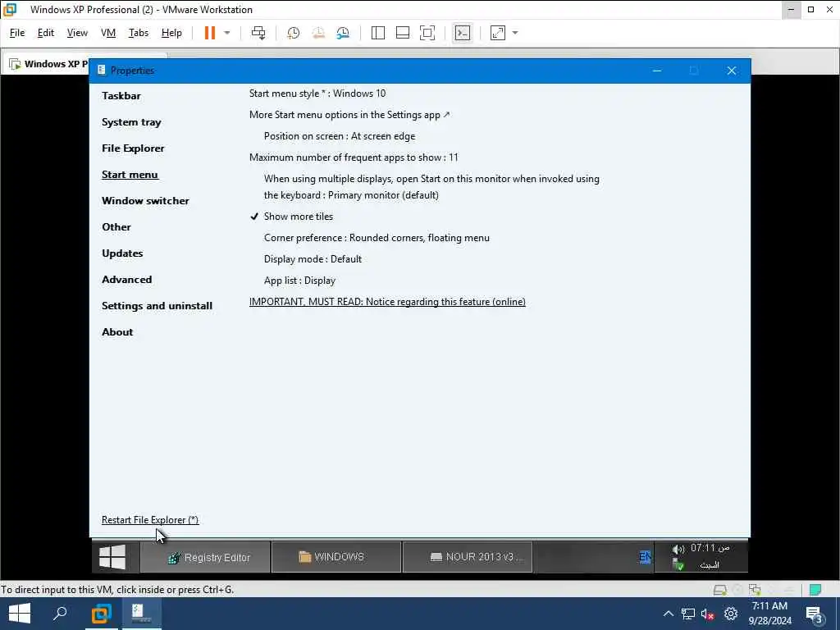Image resolution: width=840 pixels, height=630 pixels.
Task: Open Settings and uninstall section
Action: (157, 306)
